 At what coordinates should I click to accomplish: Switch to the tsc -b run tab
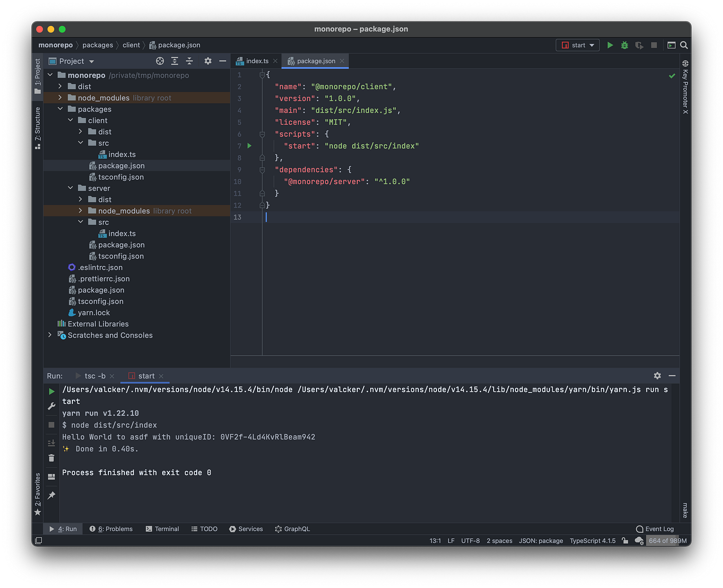pyautogui.click(x=95, y=376)
